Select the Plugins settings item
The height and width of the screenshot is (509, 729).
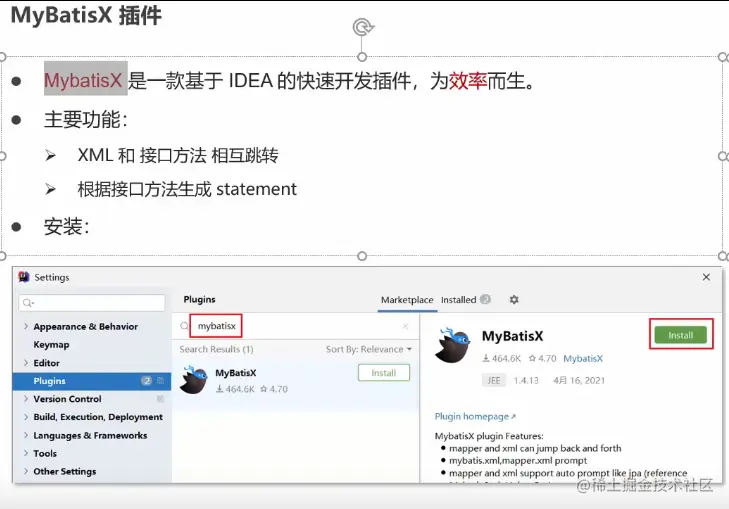click(x=92, y=381)
